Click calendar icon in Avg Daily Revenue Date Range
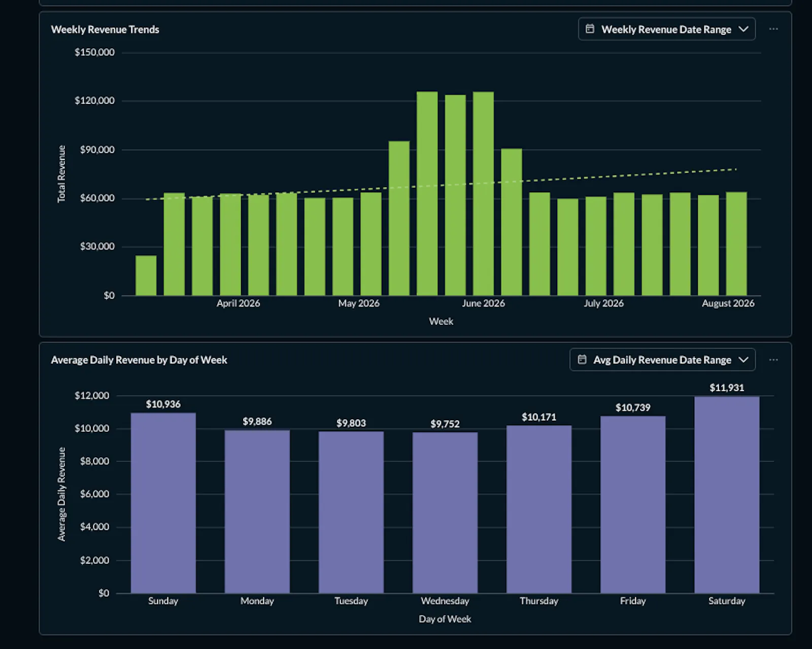The height and width of the screenshot is (649, 812). coord(582,359)
